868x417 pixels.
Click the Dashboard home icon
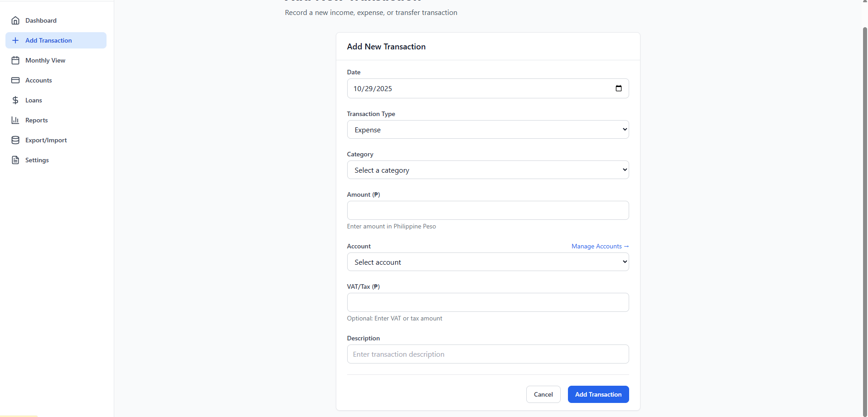[15, 20]
